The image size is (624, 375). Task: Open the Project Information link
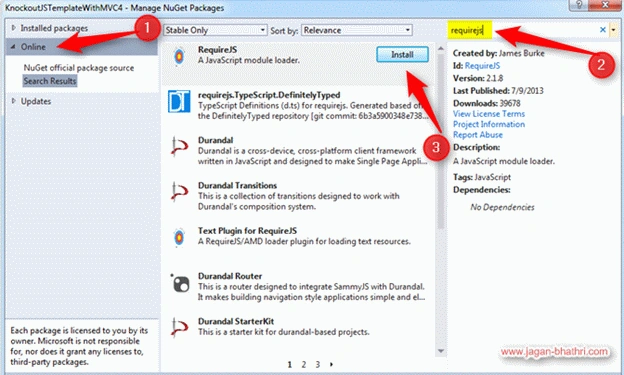tap(489, 124)
